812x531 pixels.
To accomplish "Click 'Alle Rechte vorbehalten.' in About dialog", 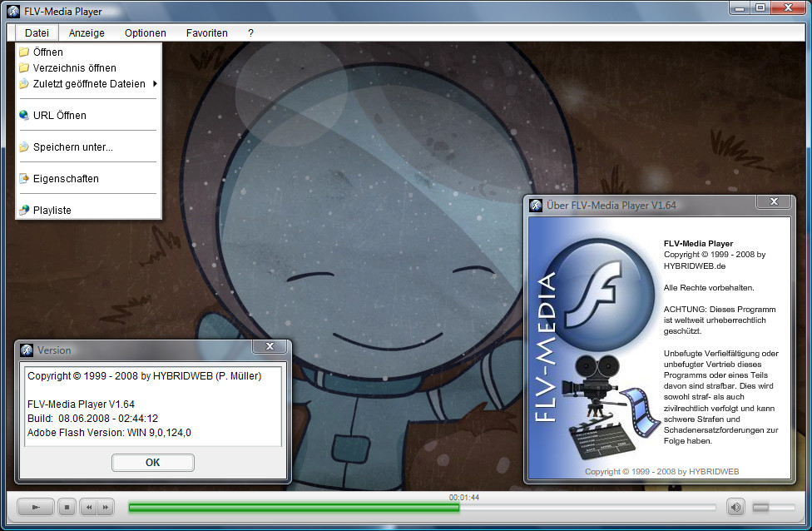I will pos(709,288).
